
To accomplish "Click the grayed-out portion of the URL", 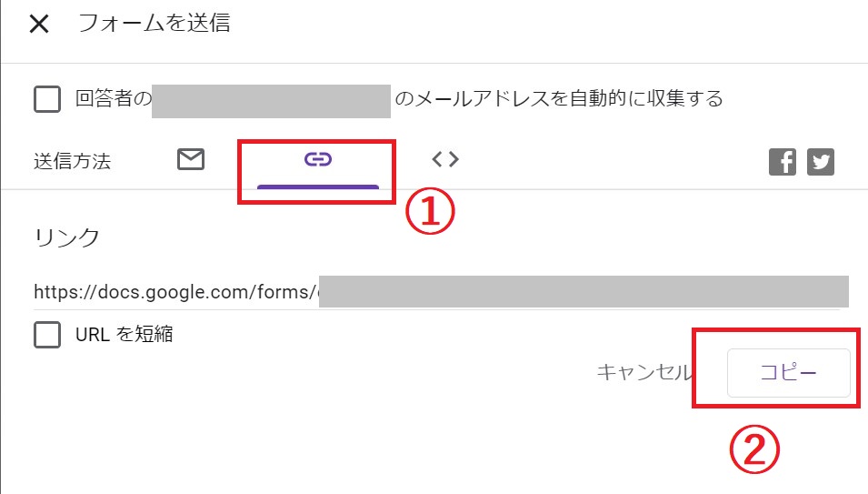I will point(584,291).
